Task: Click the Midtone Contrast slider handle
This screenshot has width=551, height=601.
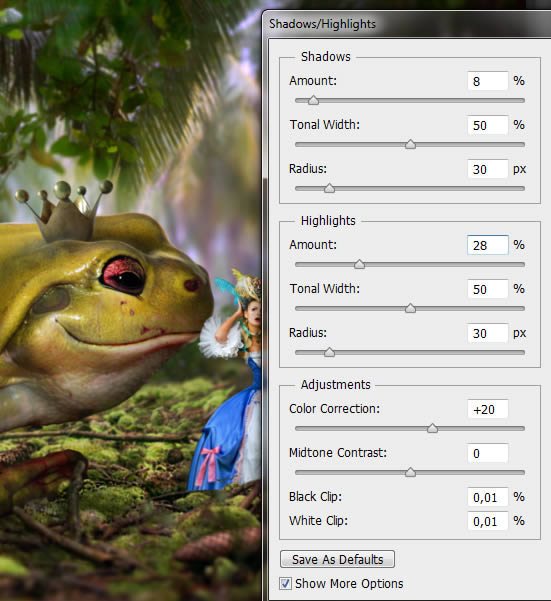Action: [x=410, y=472]
